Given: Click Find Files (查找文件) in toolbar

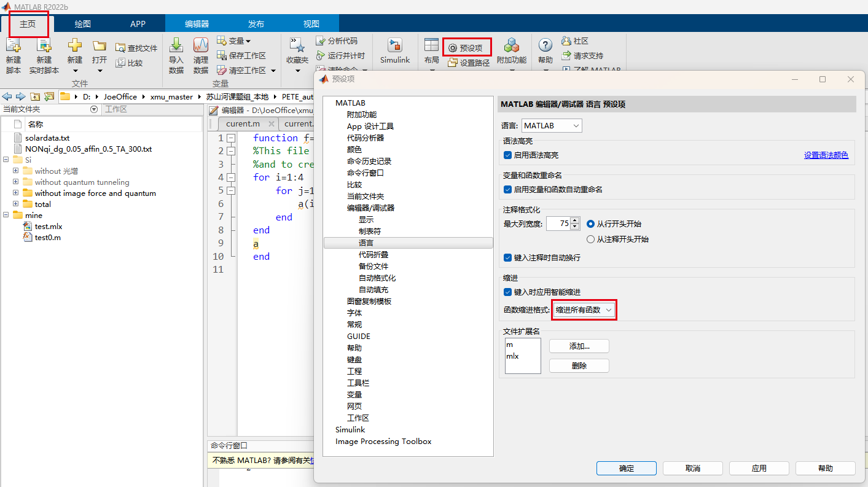Looking at the screenshot, I should click(x=136, y=48).
